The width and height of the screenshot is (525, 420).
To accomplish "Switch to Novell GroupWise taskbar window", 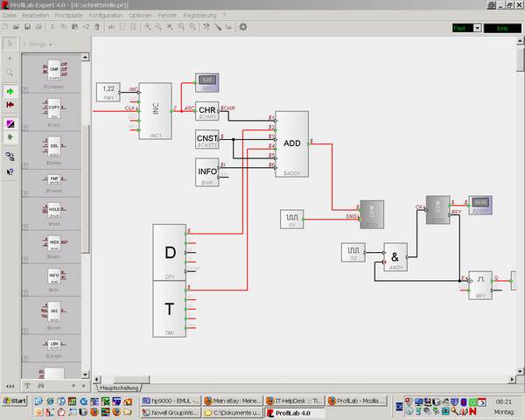I will point(171,413).
